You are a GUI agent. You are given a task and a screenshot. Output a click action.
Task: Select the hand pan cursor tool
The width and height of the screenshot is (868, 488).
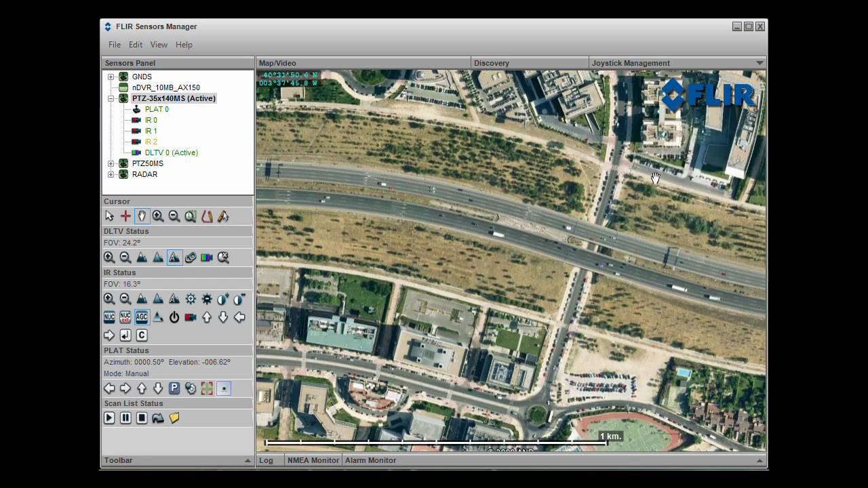142,216
